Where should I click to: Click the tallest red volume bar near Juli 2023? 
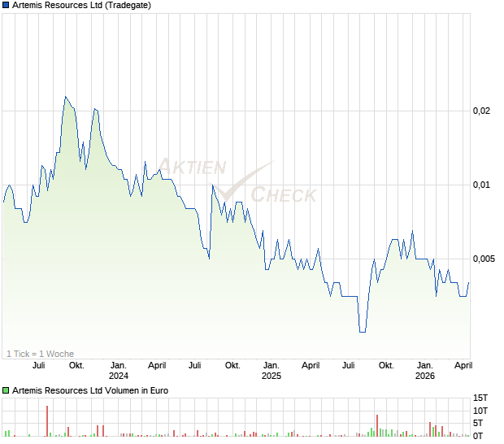click(x=47, y=421)
